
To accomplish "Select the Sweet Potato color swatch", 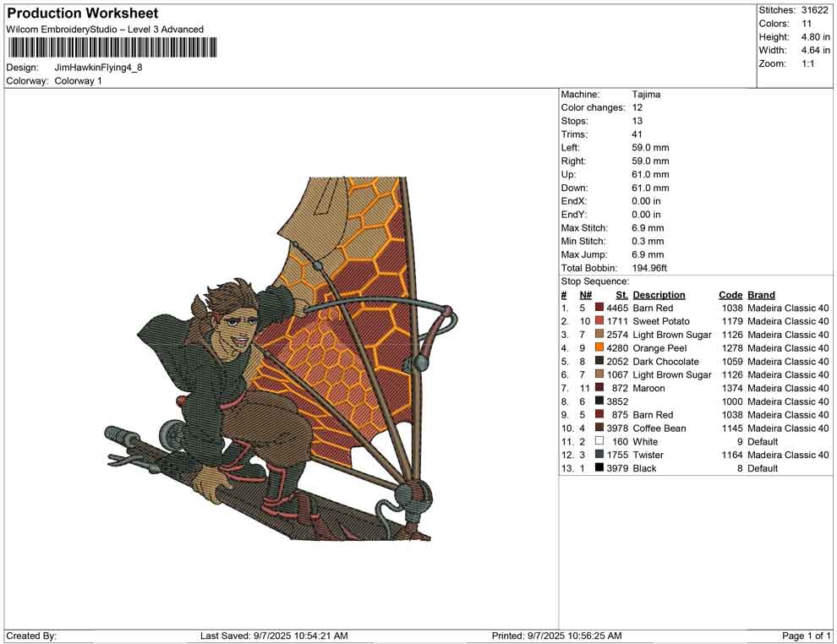I will pyautogui.click(x=599, y=321).
